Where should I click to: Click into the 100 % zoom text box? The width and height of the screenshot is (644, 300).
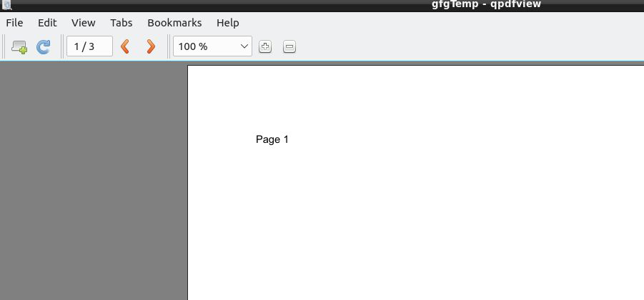[x=206, y=46]
